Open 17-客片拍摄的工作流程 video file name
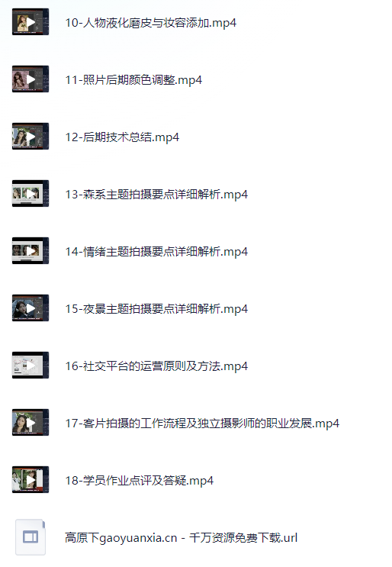 coord(202,423)
